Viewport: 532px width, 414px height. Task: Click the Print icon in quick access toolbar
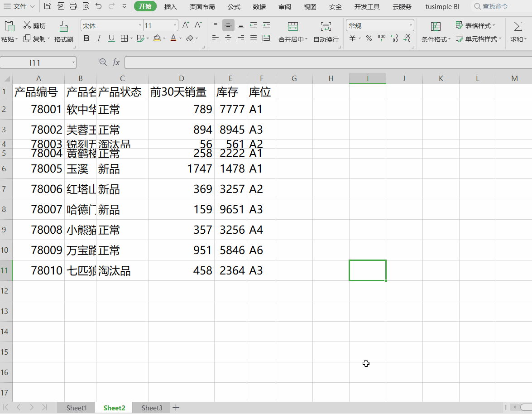(x=73, y=6)
